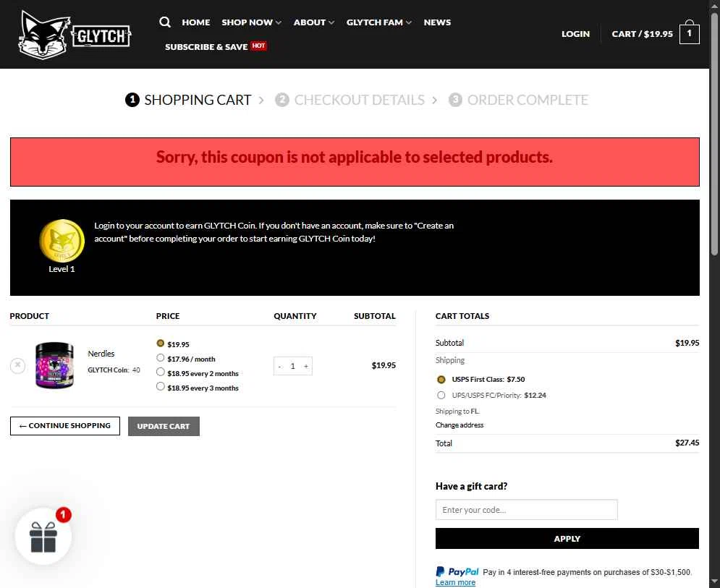Viewport: 720px width, 588px height.
Task: Click the Shopping Cart step
Action: [x=188, y=100]
